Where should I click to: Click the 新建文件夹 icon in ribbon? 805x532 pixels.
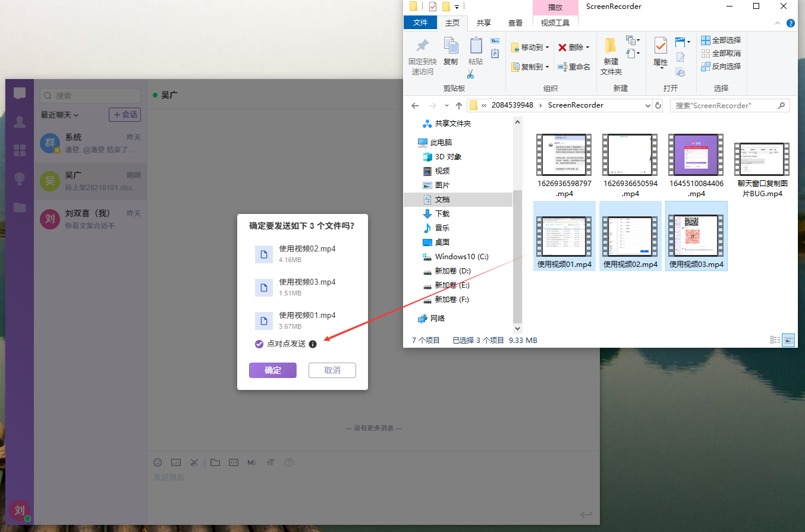[611, 45]
